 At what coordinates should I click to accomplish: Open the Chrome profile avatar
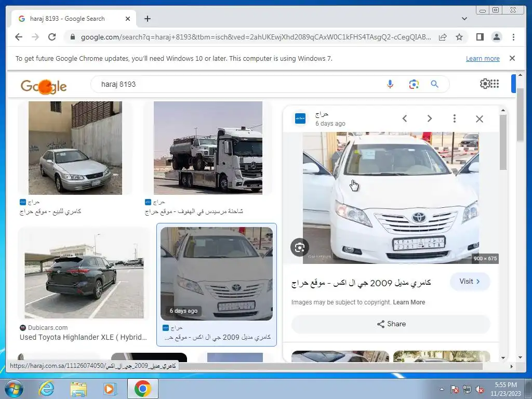pos(496,37)
